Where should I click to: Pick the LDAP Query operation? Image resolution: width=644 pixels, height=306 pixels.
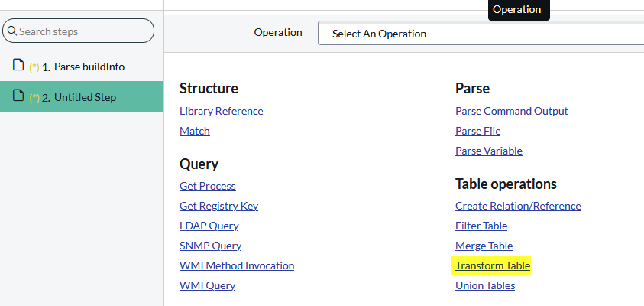click(209, 226)
